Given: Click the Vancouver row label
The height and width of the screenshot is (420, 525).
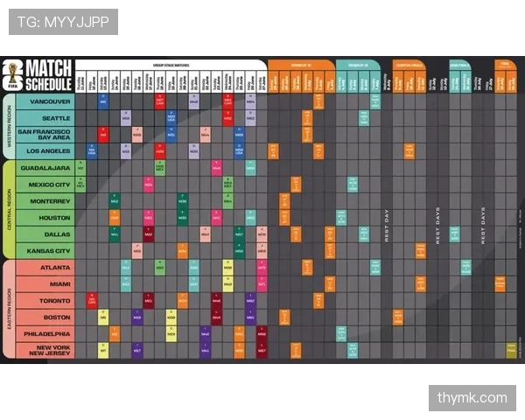Looking at the screenshot, I should click(45, 101).
